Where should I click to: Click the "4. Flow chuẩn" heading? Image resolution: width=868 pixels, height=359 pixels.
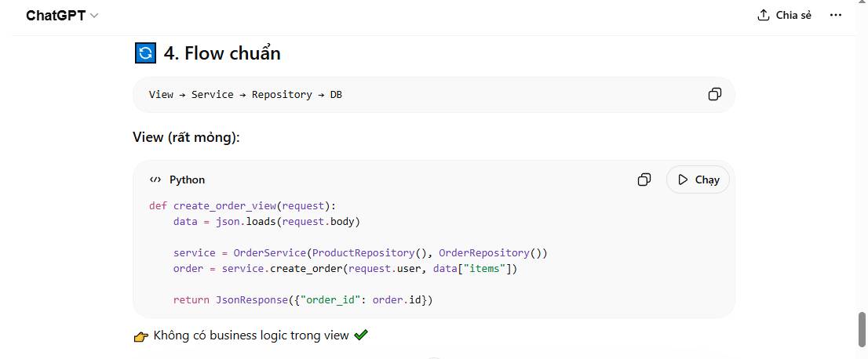click(x=222, y=53)
